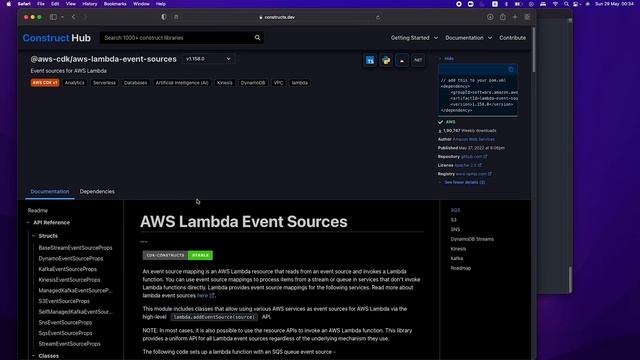The width and height of the screenshot is (640, 360).
Task: Jump to the Kafka section
Action: click(457, 258)
